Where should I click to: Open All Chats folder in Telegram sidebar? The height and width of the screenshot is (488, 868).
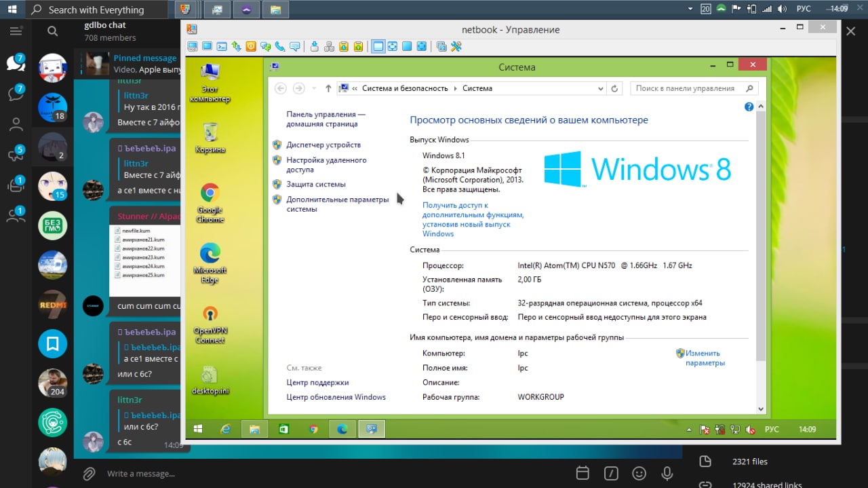[x=16, y=63]
